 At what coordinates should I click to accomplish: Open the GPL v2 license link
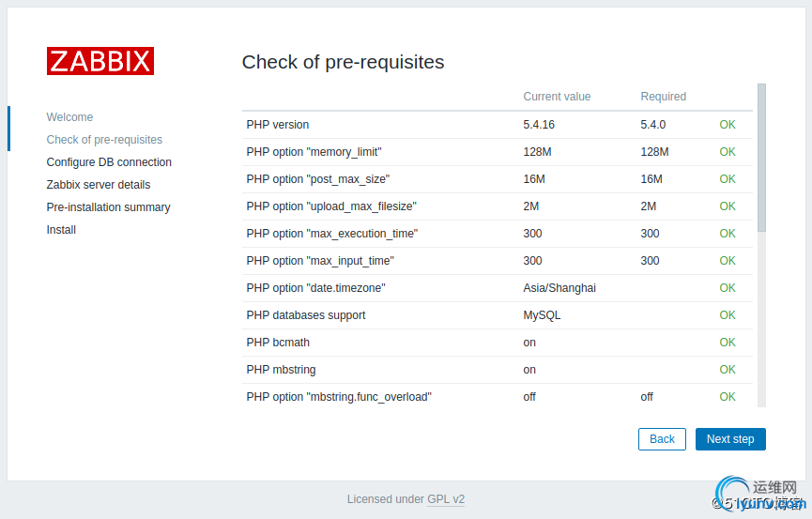[446, 499]
